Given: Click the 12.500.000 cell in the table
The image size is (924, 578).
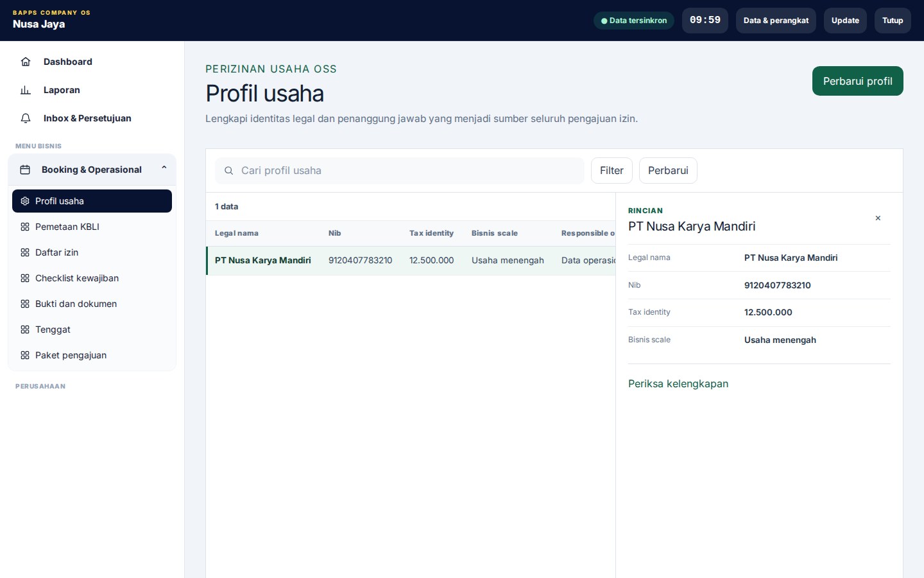Looking at the screenshot, I should pyautogui.click(x=432, y=261).
